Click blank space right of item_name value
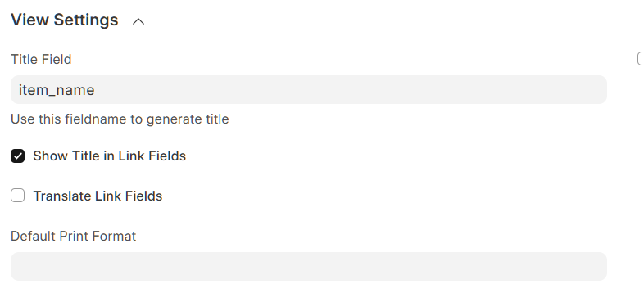644x302 pixels. pyautogui.click(x=349, y=89)
